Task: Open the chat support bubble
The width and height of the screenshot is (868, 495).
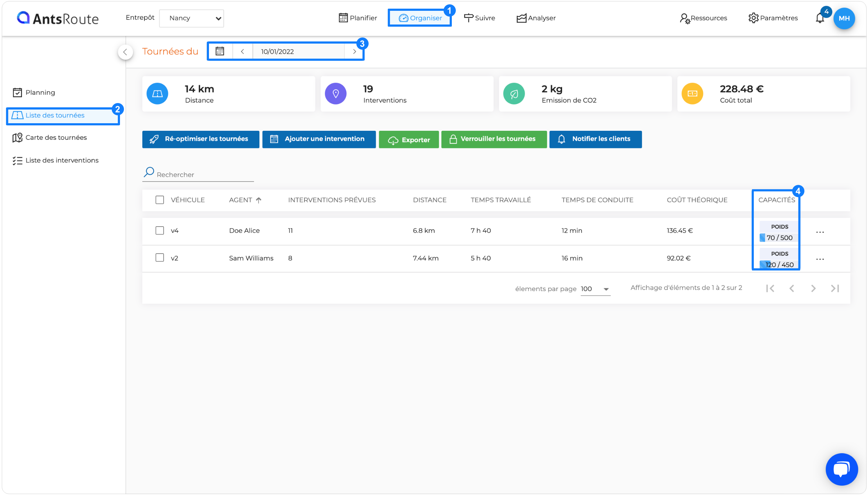Action: [842, 469]
